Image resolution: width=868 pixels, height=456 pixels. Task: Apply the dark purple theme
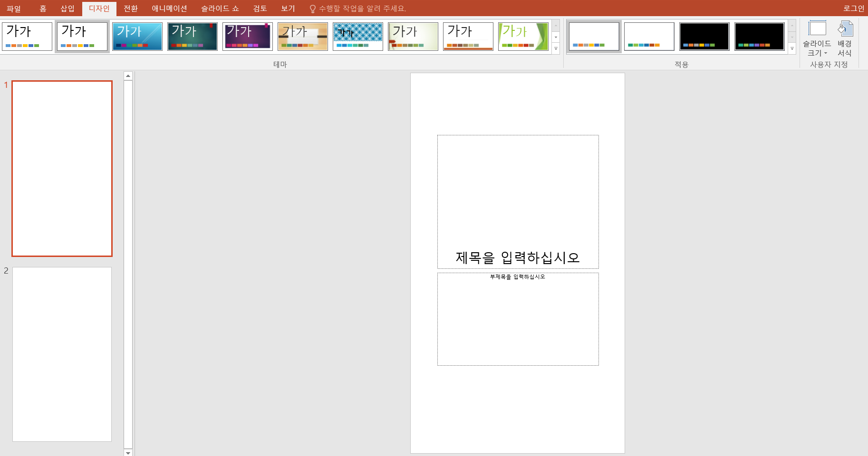click(248, 37)
